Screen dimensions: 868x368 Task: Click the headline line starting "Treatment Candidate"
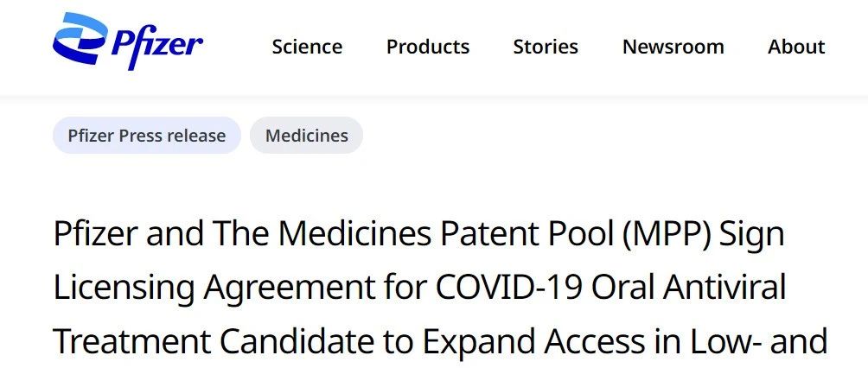point(439,341)
